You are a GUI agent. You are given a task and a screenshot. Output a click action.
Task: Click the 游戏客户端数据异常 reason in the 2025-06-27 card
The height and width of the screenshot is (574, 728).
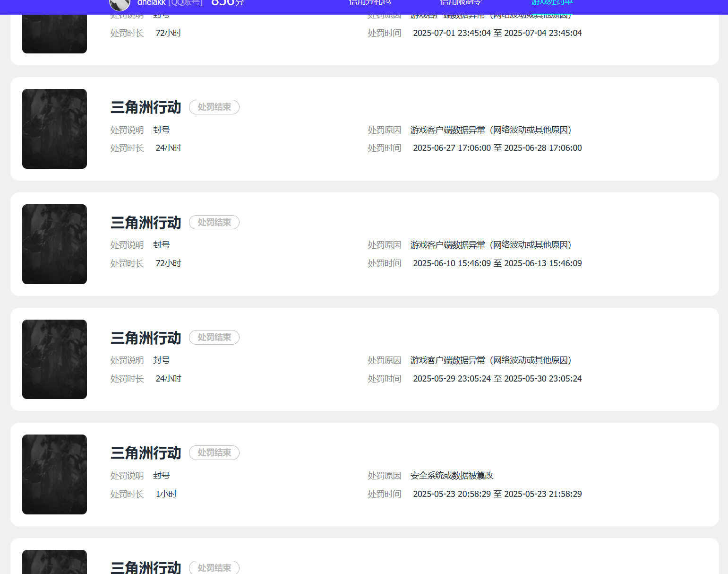point(491,130)
